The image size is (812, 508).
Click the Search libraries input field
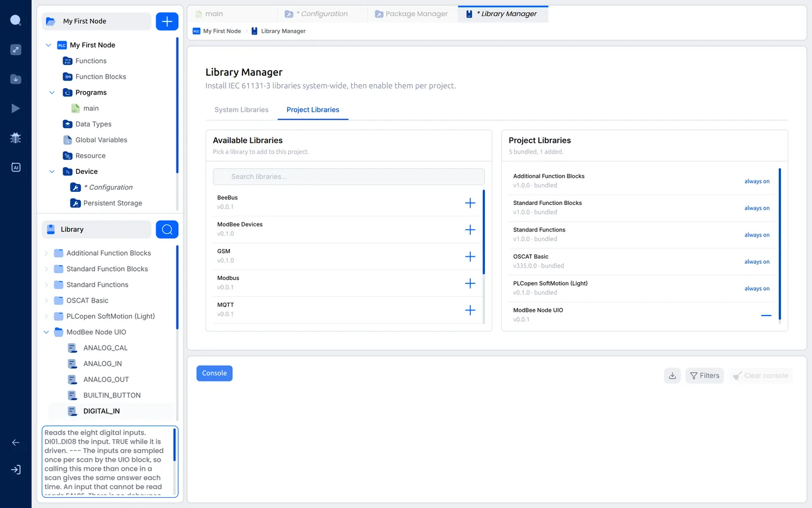click(x=348, y=177)
